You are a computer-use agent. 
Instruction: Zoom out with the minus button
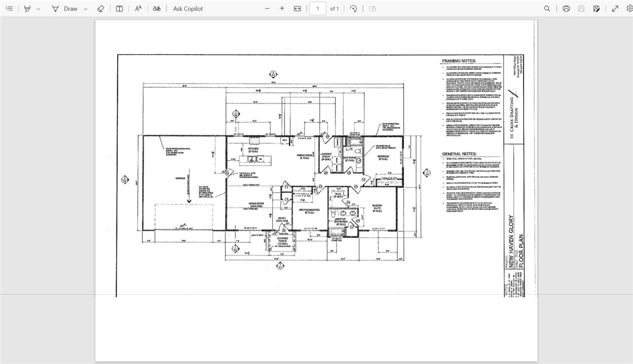pos(267,9)
